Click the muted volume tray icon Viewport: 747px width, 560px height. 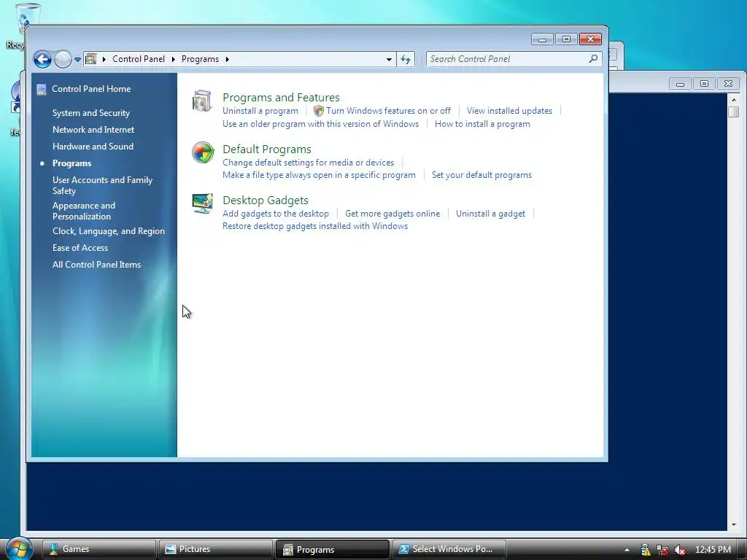(x=680, y=550)
